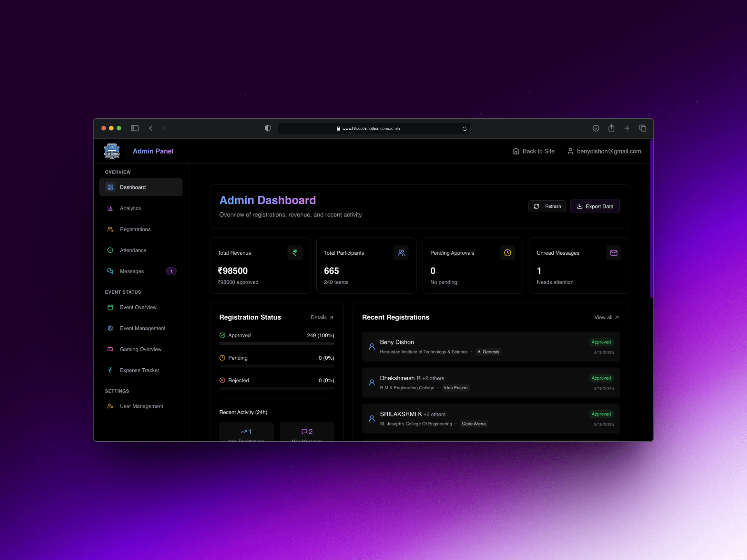Open a new browser tab
Viewport: 747px width, 560px height.
627,128
